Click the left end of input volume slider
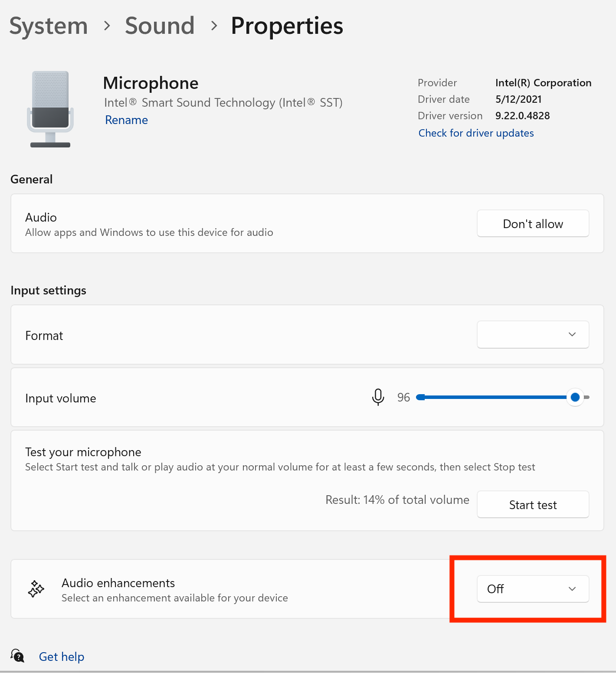The height and width of the screenshot is (673, 616). (x=420, y=397)
